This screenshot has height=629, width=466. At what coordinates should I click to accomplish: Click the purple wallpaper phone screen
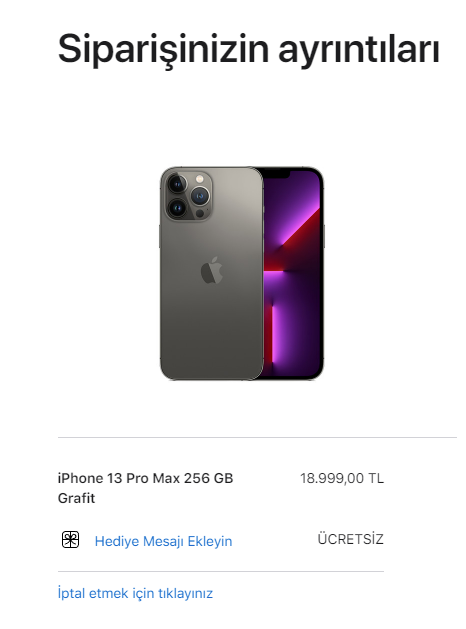[x=292, y=273]
